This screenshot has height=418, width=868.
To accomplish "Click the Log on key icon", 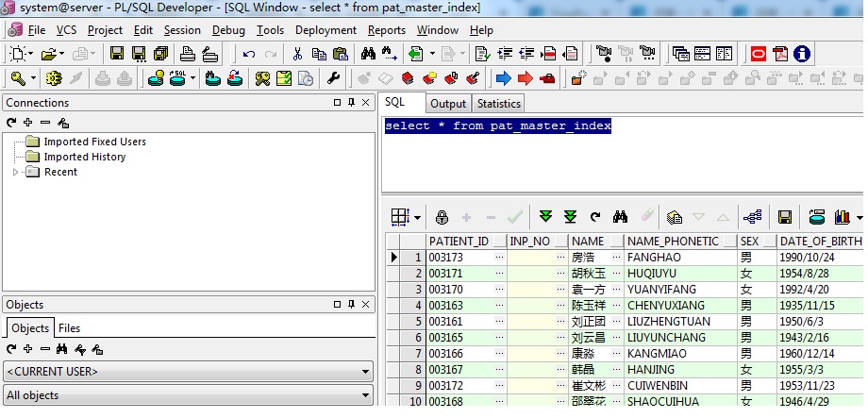I will tap(18, 78).
